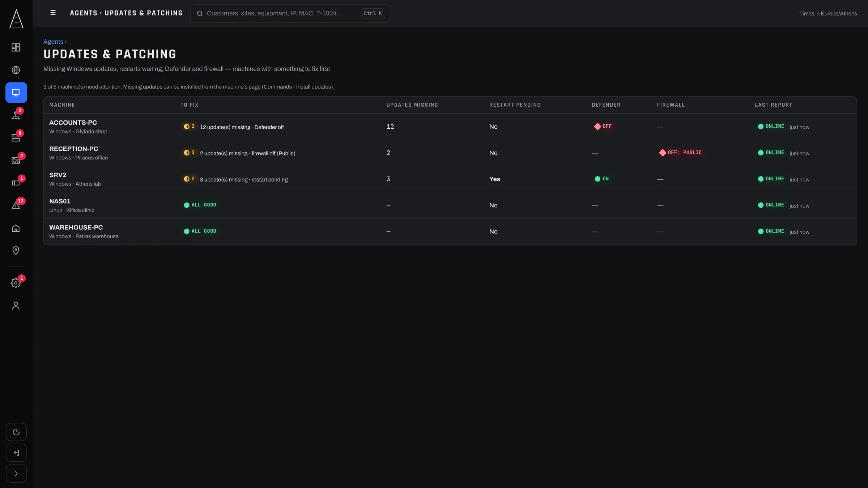Click the Agents breadcrumb link

click(53, 42)
